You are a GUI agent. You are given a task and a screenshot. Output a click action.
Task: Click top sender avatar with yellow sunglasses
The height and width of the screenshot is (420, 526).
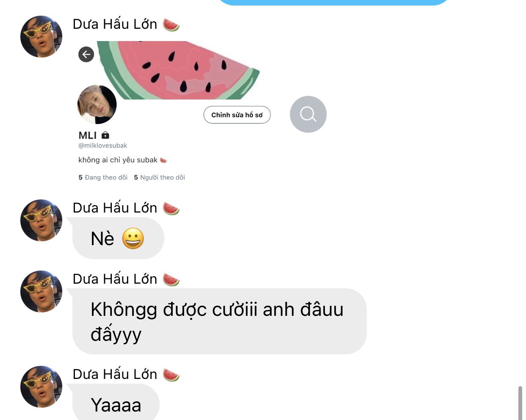click(42, 37)
